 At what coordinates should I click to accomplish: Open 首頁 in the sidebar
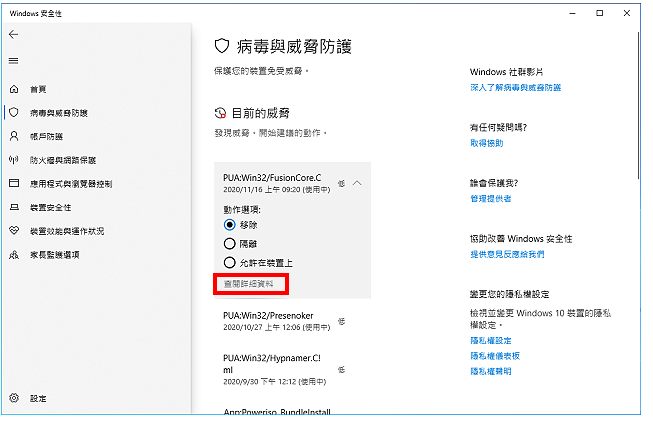[38, 89]
